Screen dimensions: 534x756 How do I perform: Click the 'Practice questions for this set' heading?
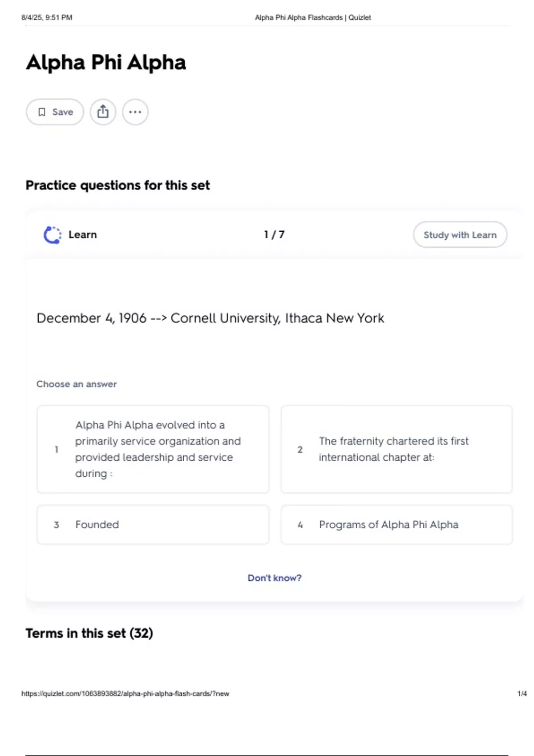pos(117,185)
